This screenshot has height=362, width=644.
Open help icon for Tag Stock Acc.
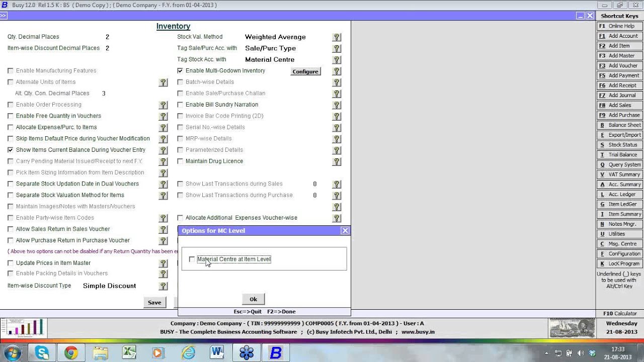337,60
